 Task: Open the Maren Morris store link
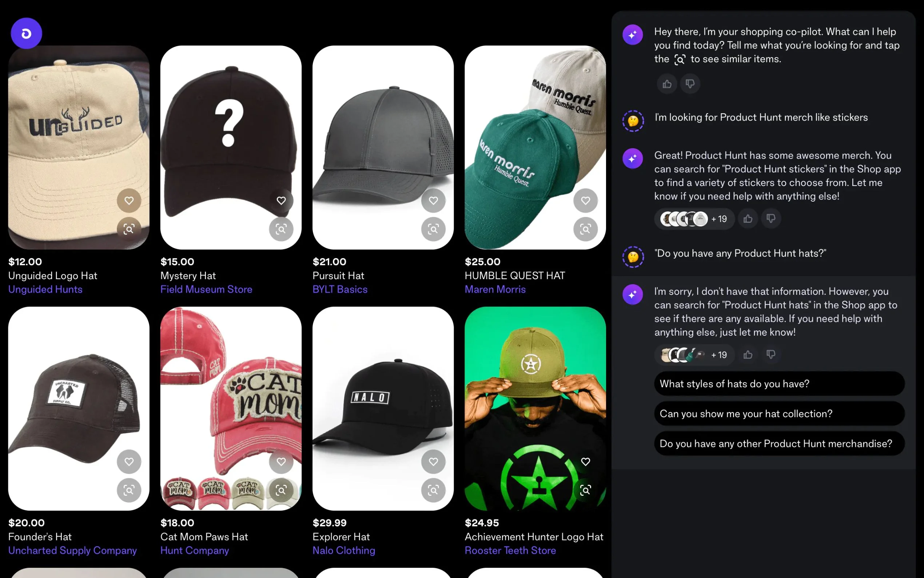tap(495, 289)
